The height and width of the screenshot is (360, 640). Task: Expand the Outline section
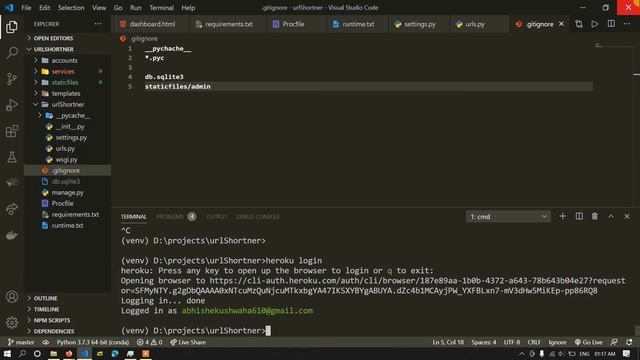pyautogui.click(x=45, y=298)
